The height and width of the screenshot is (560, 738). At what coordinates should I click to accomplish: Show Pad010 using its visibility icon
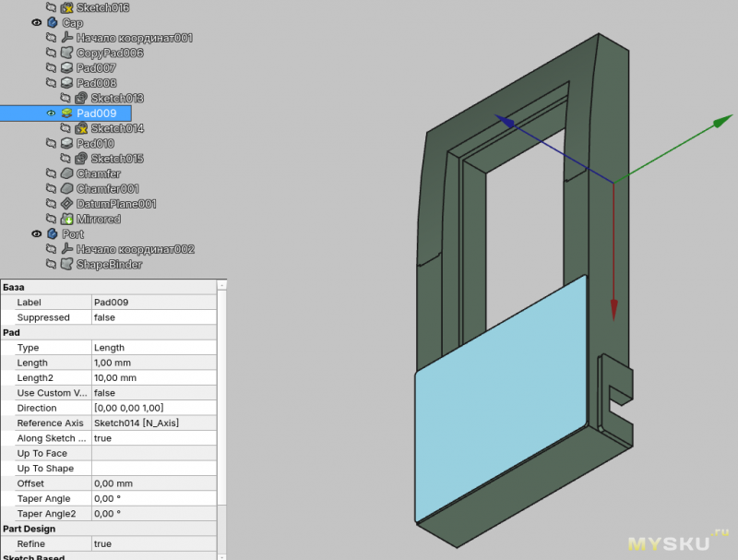(52, 144)
